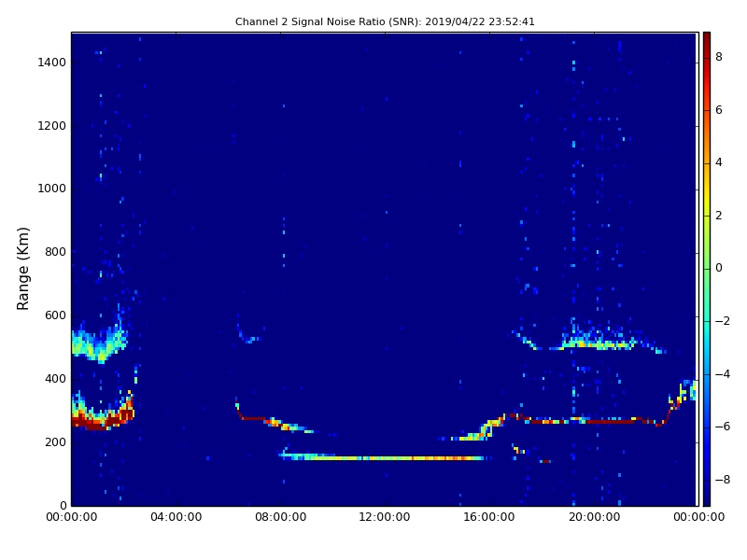Click the 08:00:00 time axis label
Image resolution: width=747 pixels, height=560 pixels.
pos(281,517)
